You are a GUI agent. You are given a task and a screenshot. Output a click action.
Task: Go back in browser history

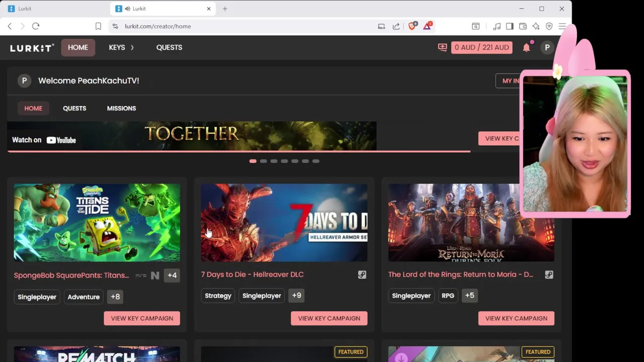point(10,26)
